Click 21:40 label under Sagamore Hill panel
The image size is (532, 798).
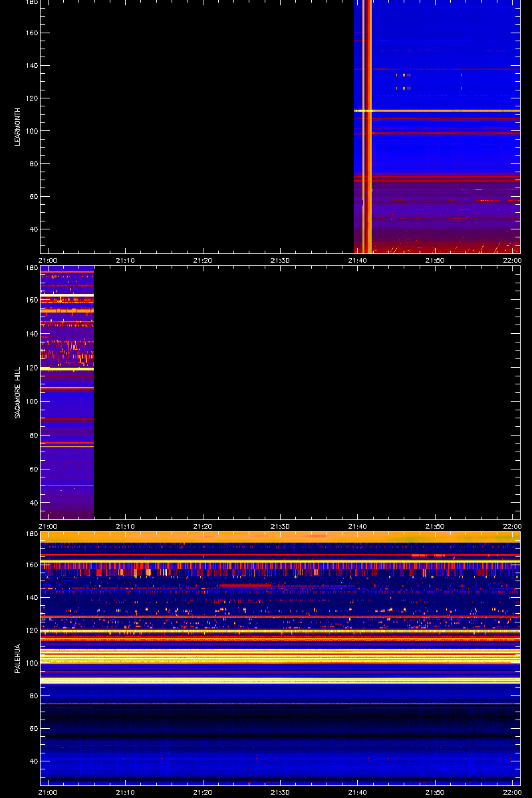[358, 526]
